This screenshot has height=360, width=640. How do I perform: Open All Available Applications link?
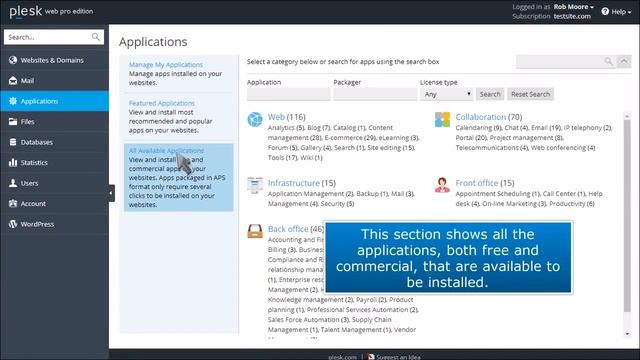(x=166, y=151)
